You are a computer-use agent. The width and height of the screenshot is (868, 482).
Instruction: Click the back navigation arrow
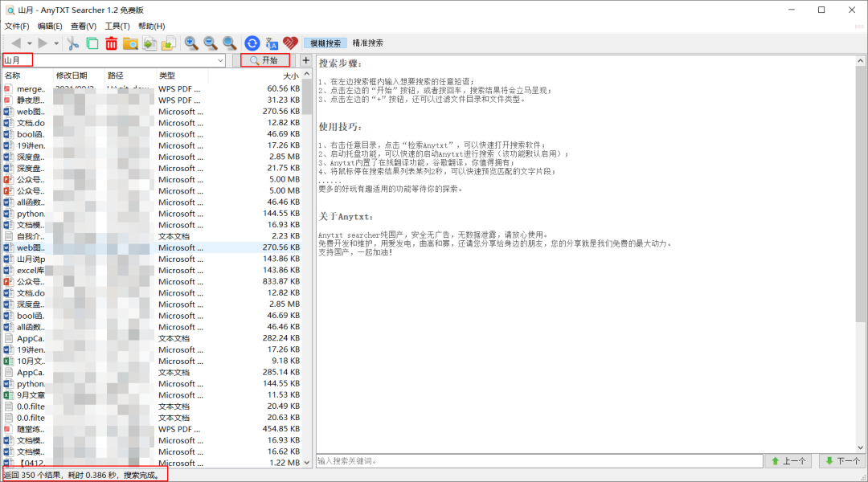(16, 43)
